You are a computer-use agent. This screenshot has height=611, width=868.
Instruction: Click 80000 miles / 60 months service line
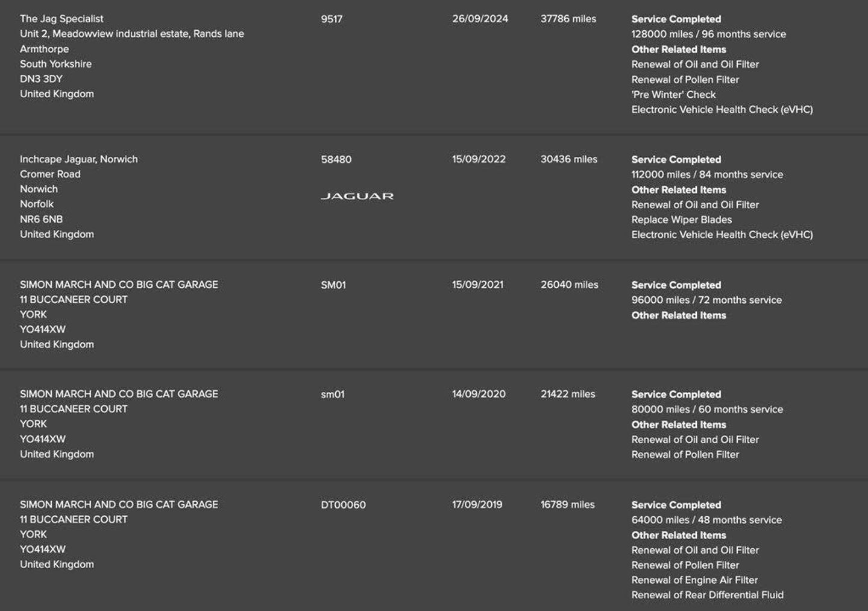click(707, 410)
